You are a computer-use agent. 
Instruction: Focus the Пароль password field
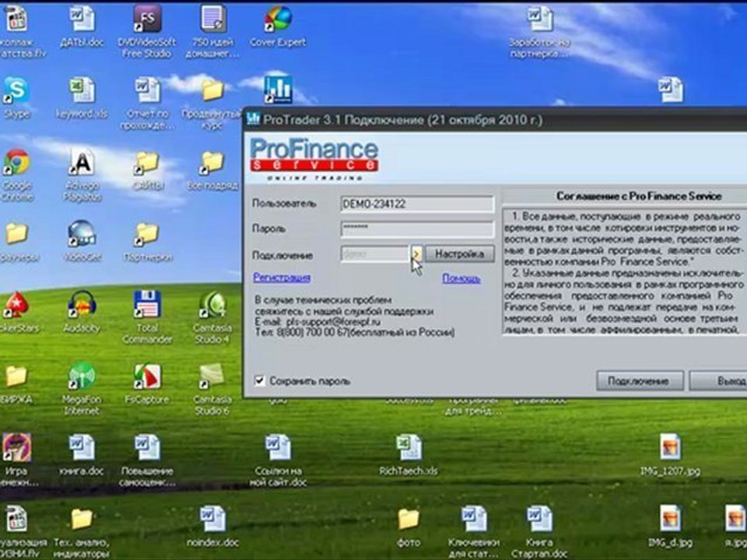pos(417,229)
